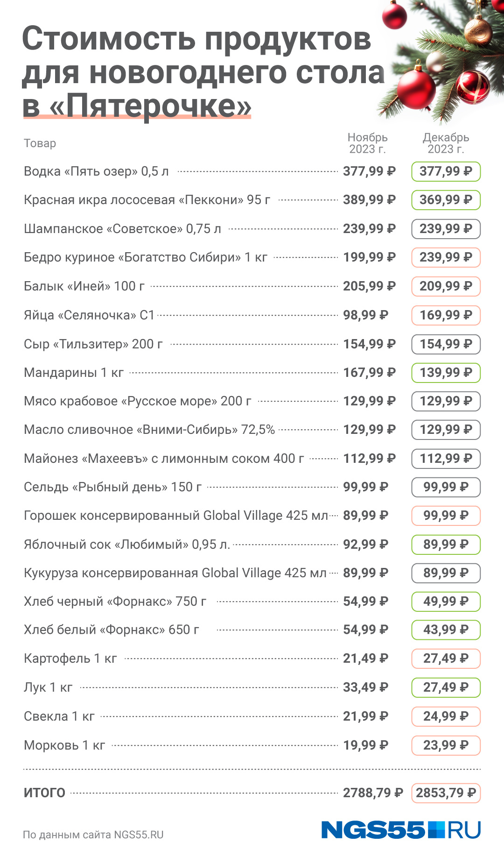
Task: Click the 'Шампанское «Советское» 0,75 л' row label
Action: 122,229
